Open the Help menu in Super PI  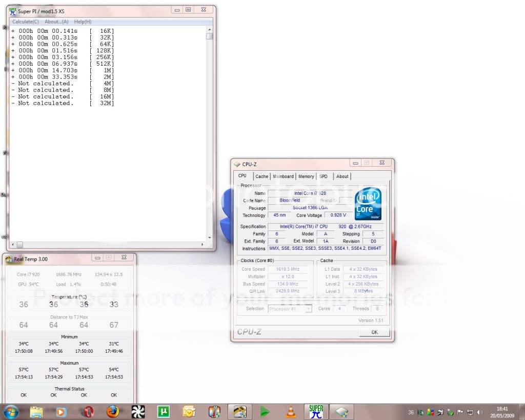click(x=83, y=22)
